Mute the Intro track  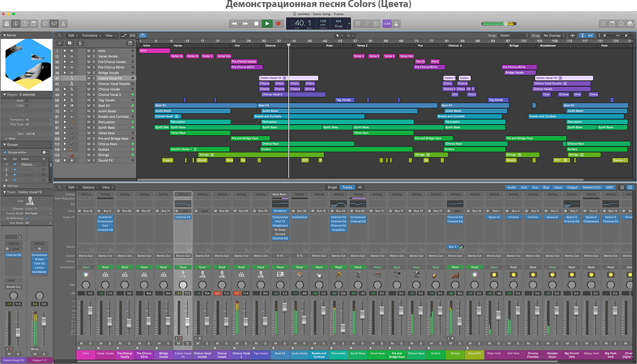pos(89,51)
